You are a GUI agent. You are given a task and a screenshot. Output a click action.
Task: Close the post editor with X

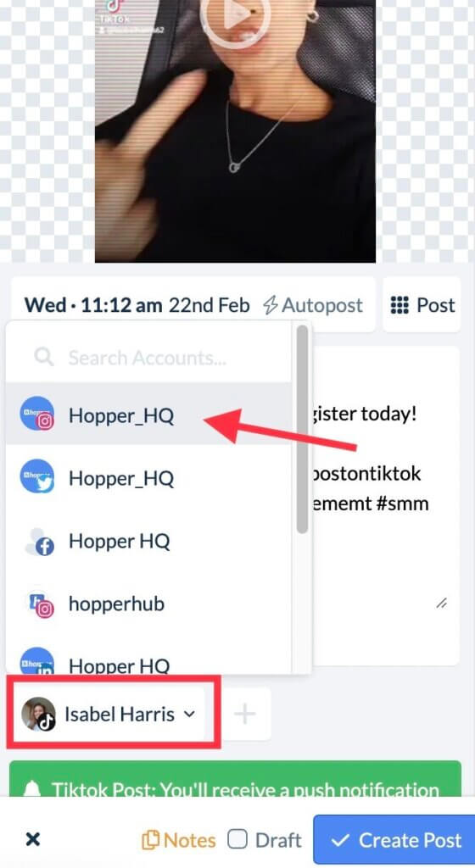tap(33, 840)
